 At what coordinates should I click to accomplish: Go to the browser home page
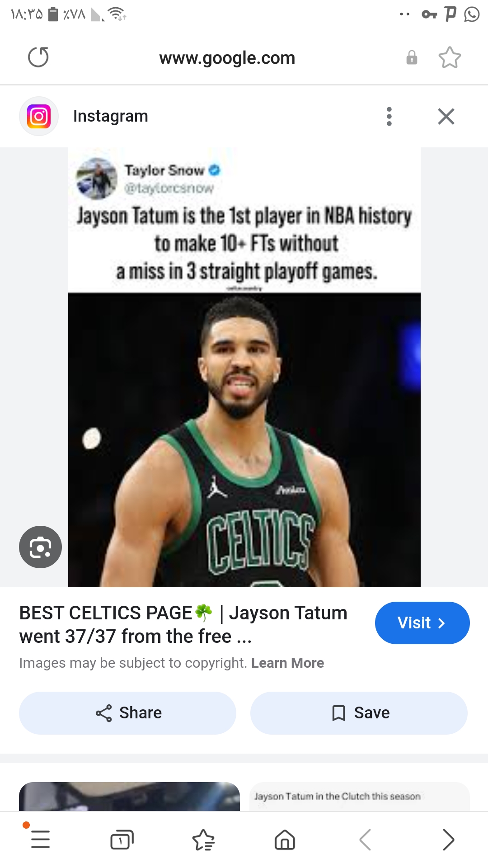point(285,840)
